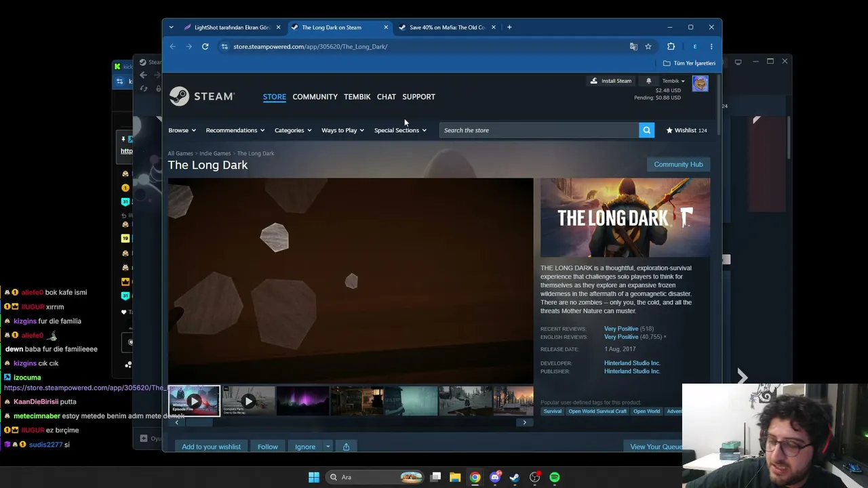Expand the Categories menu
The image size is (868, 488).
293,130
